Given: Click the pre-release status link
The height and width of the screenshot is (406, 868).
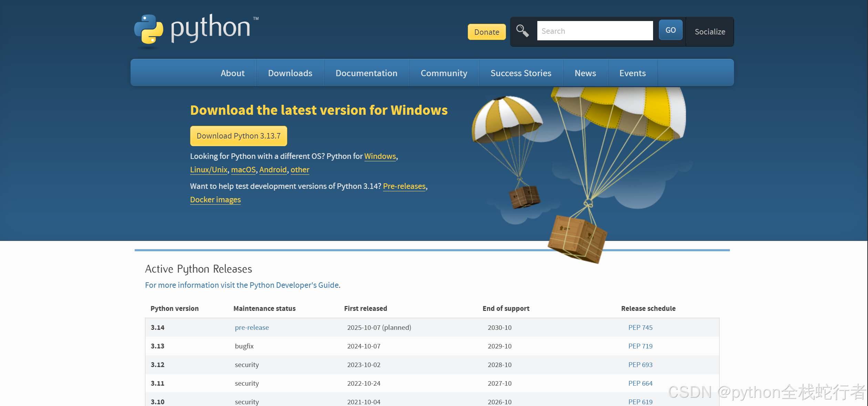Looking at the screenshot, I should (251, 327).
